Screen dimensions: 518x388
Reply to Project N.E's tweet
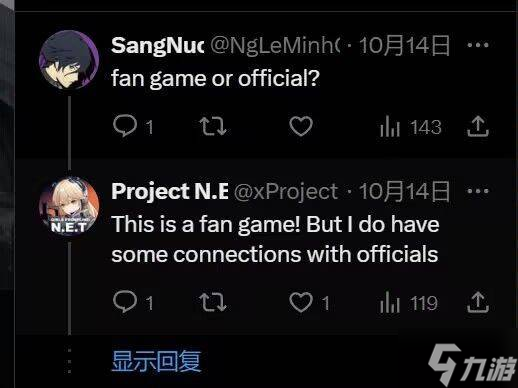(125, 302)
